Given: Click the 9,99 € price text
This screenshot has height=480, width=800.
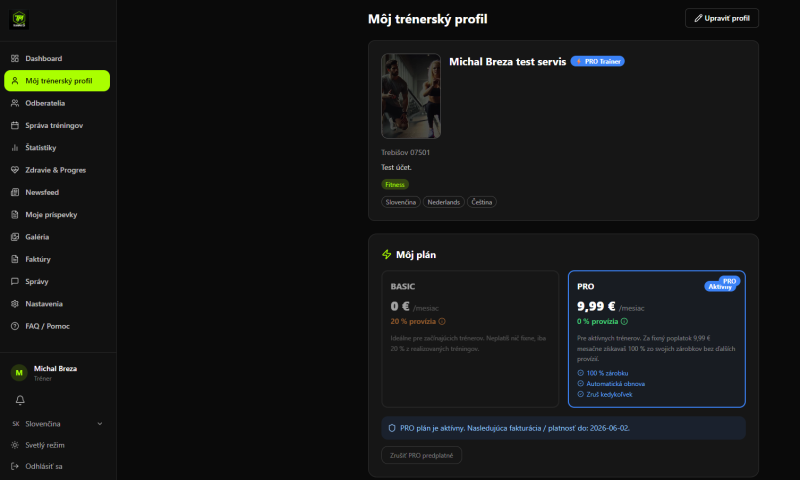Looking at the screenshot, I should coord(596,307).
